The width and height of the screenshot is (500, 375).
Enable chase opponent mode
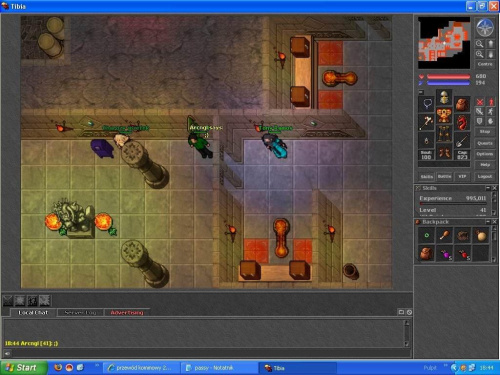490,111
